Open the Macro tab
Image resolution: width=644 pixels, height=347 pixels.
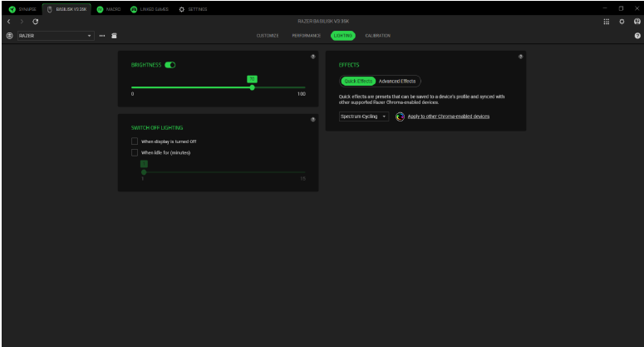[x=109, y=9]
